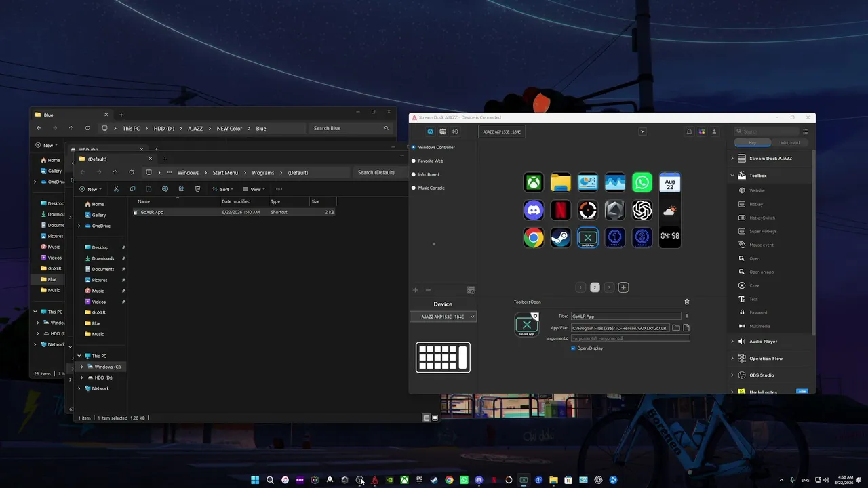Open the View dropdown in (Default) Explorer
The height and width of the screenshot is (488, 868).
click(x=253, y=189)
